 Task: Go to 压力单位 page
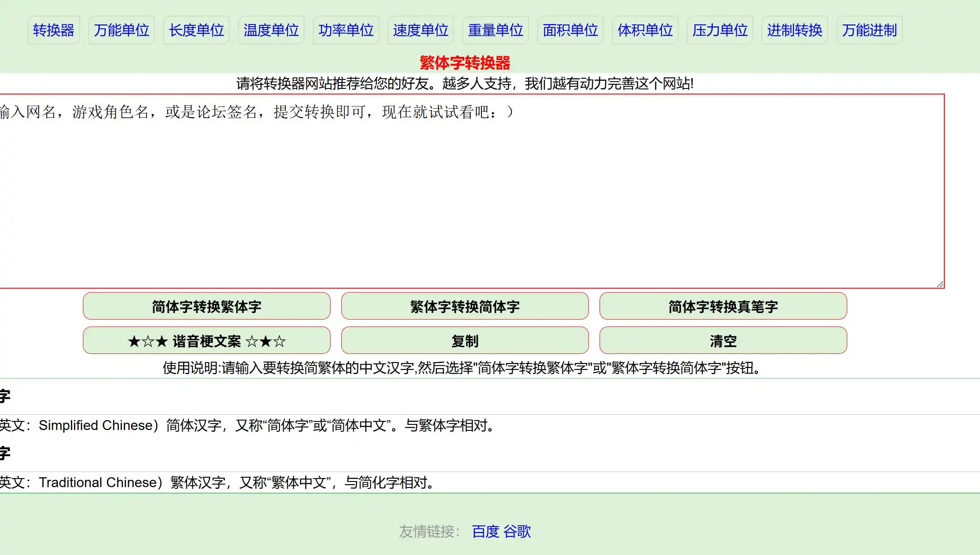720,30
